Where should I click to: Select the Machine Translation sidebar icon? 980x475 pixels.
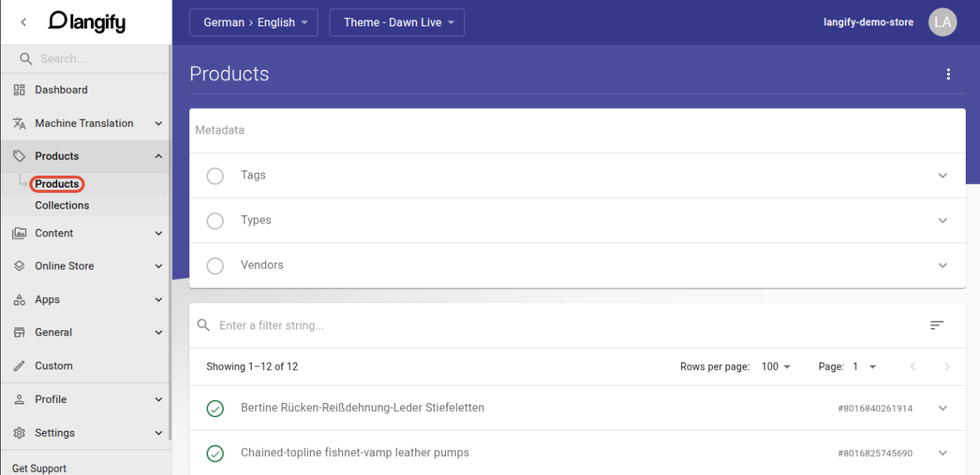(20, 123)
